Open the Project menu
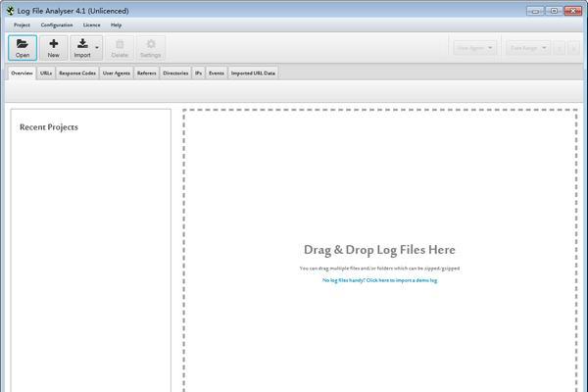588x392 pixels. click(22, 25)
